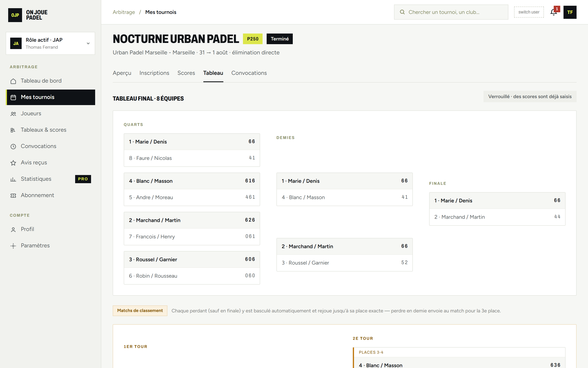This screenshot has width=588, height=368.
Task: Click the P250 category badge
Action: click(253, 39)
